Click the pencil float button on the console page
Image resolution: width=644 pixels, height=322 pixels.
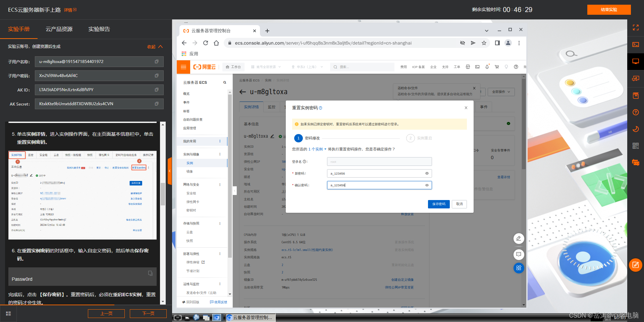pos(519,239)
